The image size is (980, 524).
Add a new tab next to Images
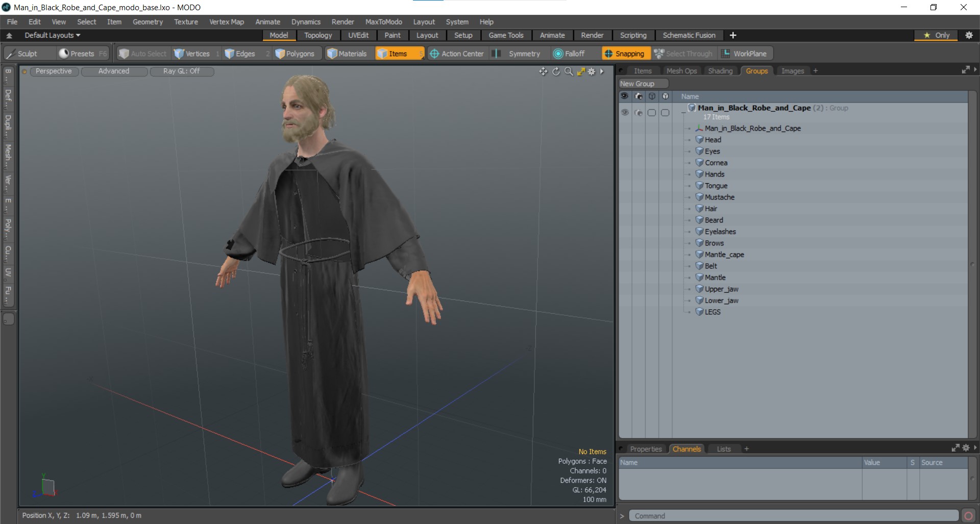[816, 71]
